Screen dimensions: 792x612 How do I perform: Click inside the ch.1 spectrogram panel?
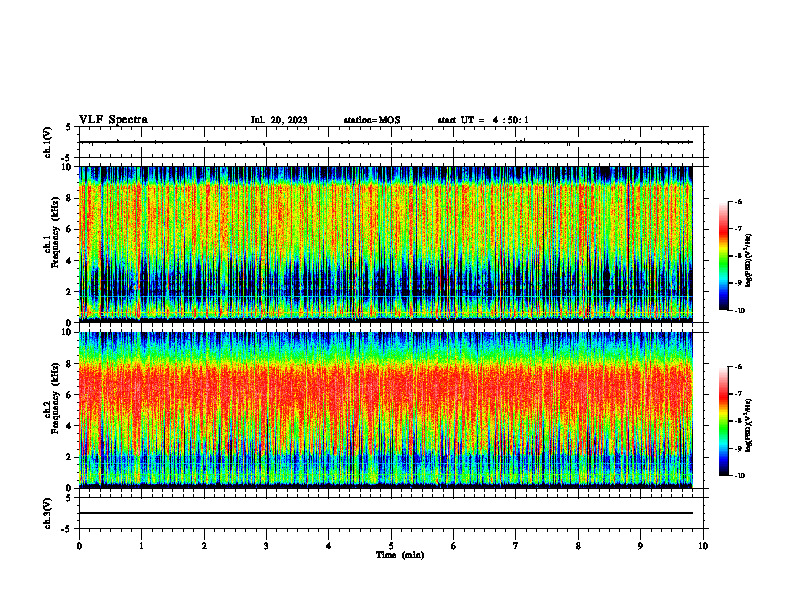pos(386,244)
